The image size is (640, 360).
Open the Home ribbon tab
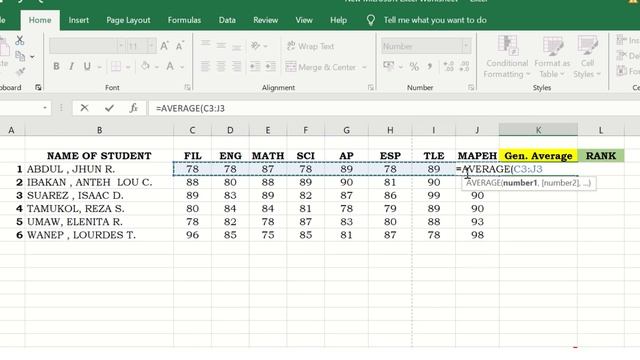click(x=40, y=20)
